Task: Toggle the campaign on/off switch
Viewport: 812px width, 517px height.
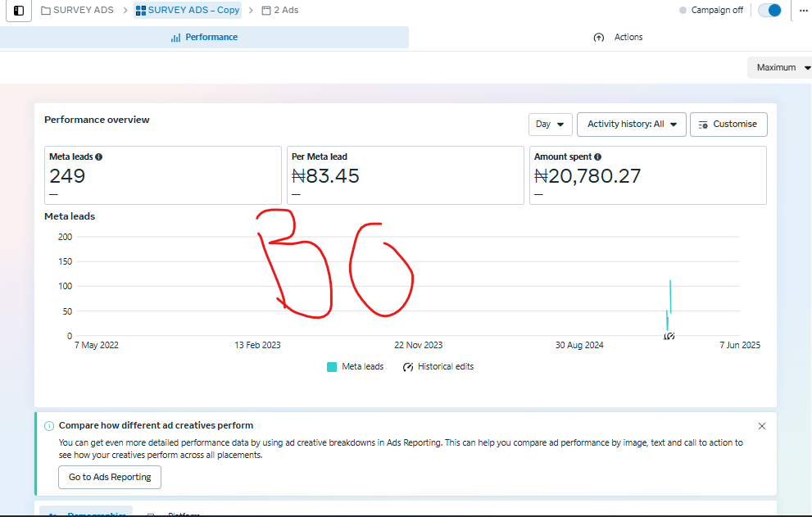Action: point(769,11)
